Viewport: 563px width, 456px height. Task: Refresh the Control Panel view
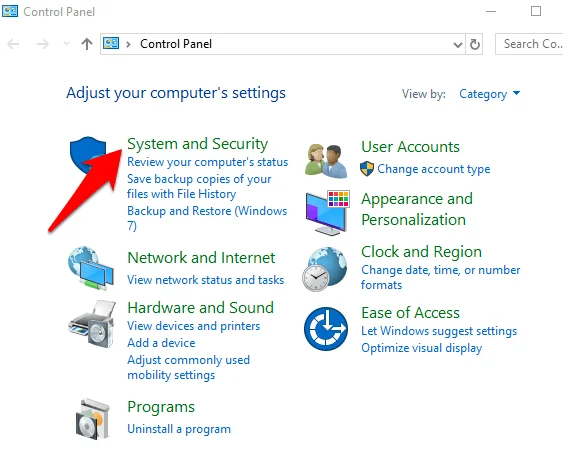(475, 44)
